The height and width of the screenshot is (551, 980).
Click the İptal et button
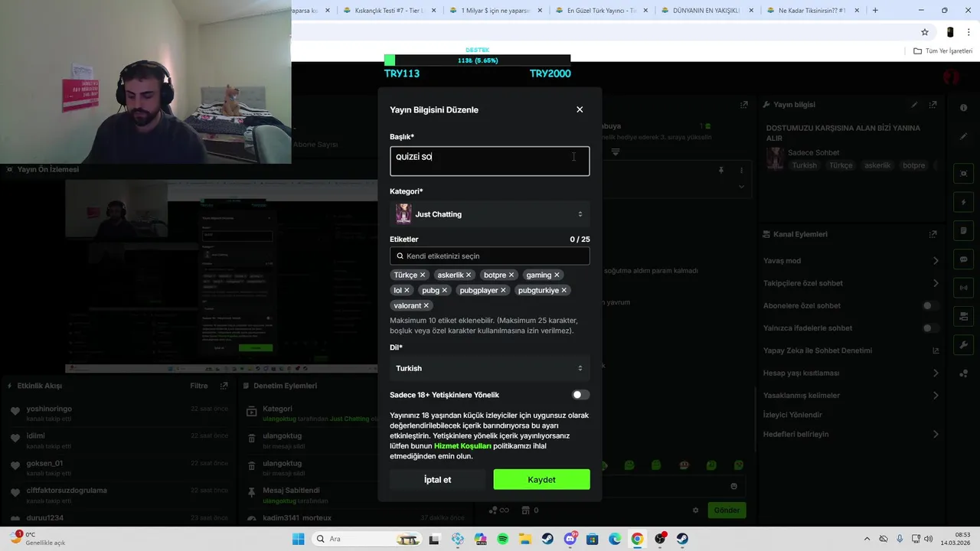[437, 480]
